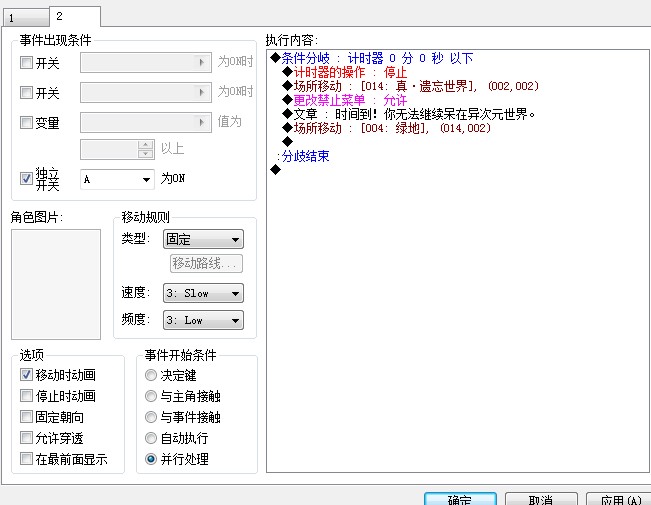Click the 取消 button
Viewport: 651px width, 505px height.
coord(541,499)
